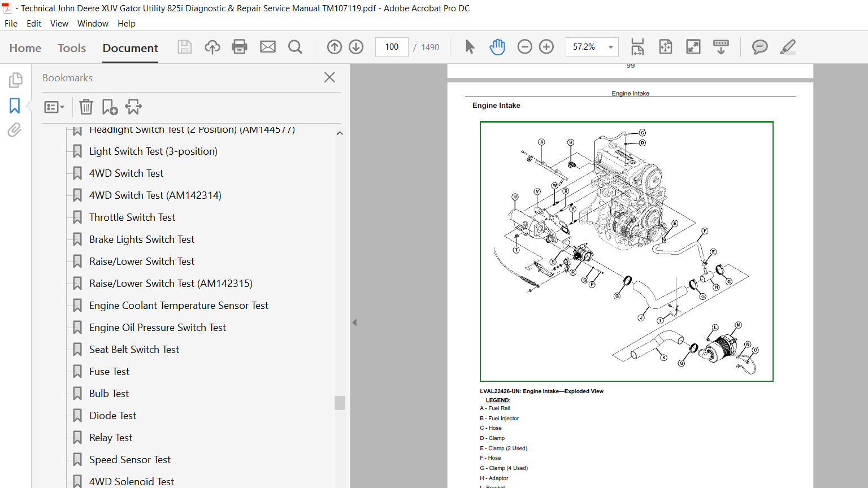
Task: Delete selected bookmark trash icon
Action: click(86, 107)
